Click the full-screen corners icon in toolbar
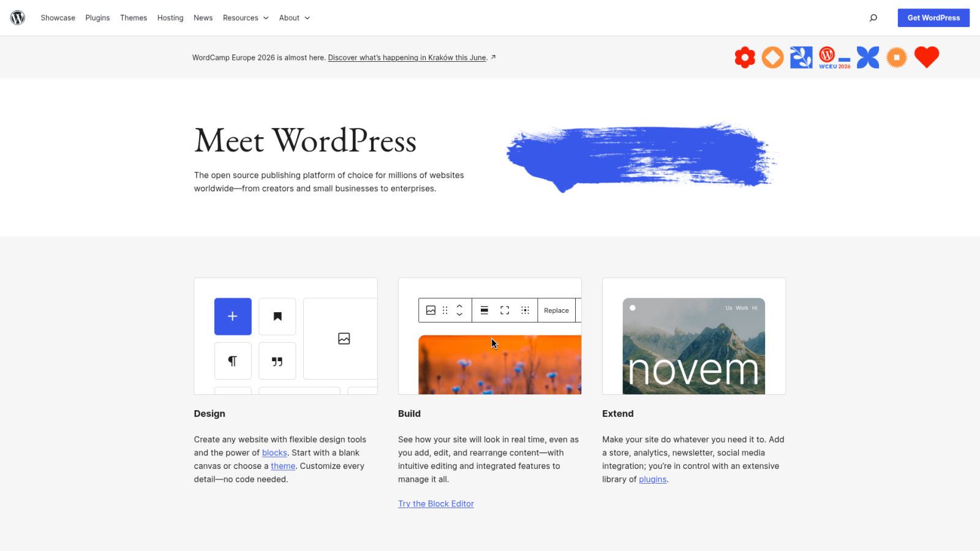Screen dimensions: 980x551 coord(505,310)
